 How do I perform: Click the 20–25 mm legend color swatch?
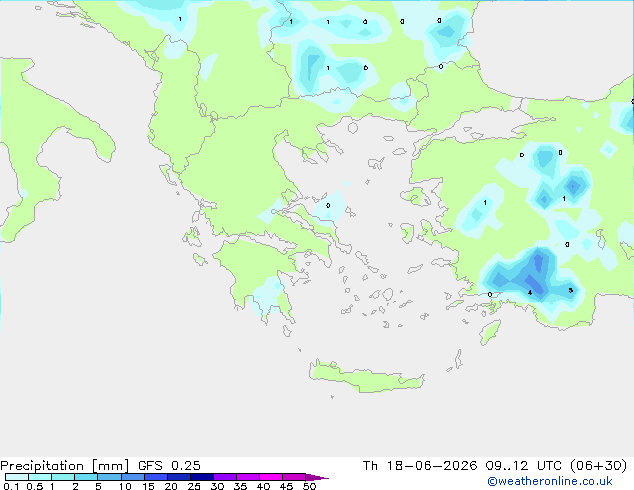point(179,477)
